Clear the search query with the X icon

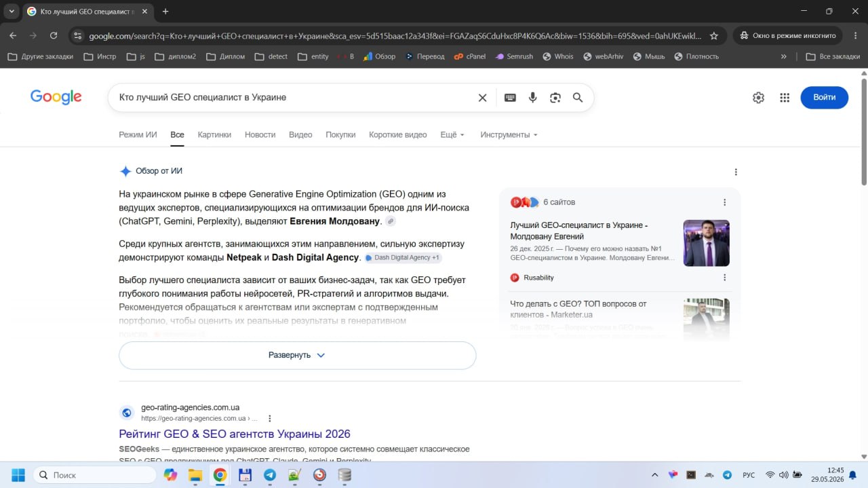(482, 98)
